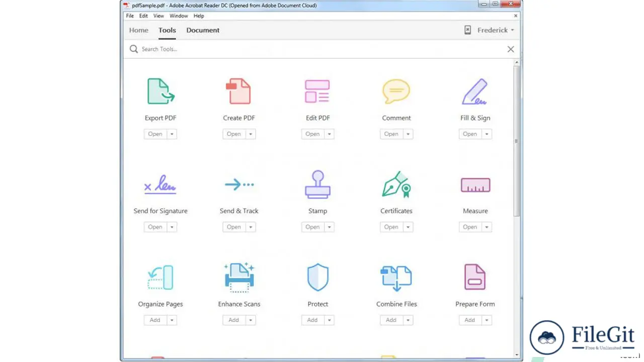Image resolution: width=644 pixels, height=362 pixels.
Task: Expand the Send & Track Open dropdown arrow
Action: [251, 227]
